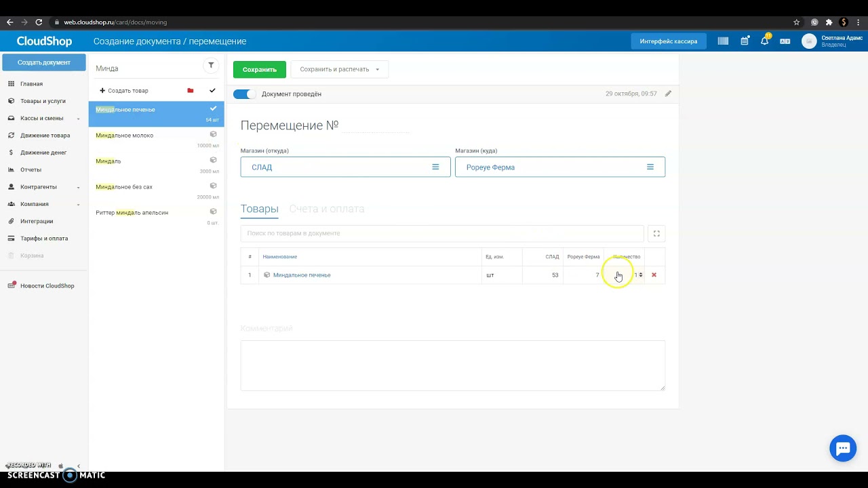Open the Магазин (куда) Popeye Ферма selector

click(560, 167)
